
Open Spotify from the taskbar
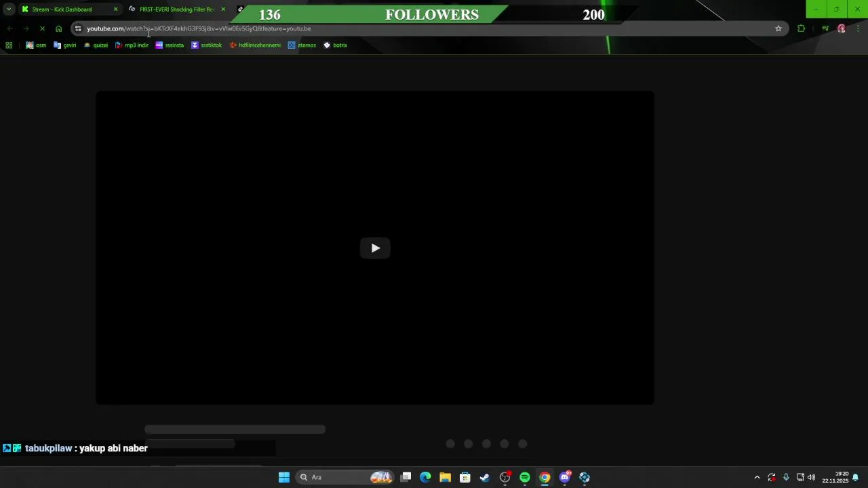[x=525, y=477]
